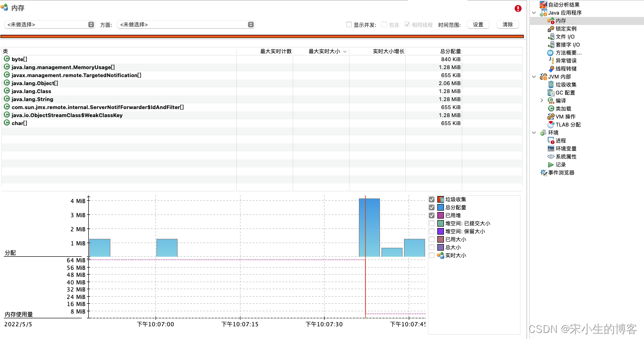This screenshot has height=339, width=644.
Task: Sort by 最大实时计数 column header
Action: click(264, 51)
